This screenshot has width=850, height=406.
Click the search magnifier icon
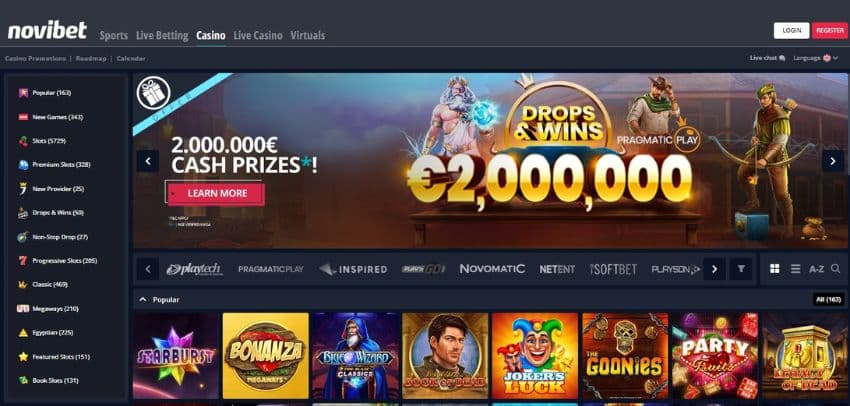click(x=835, y=269)
